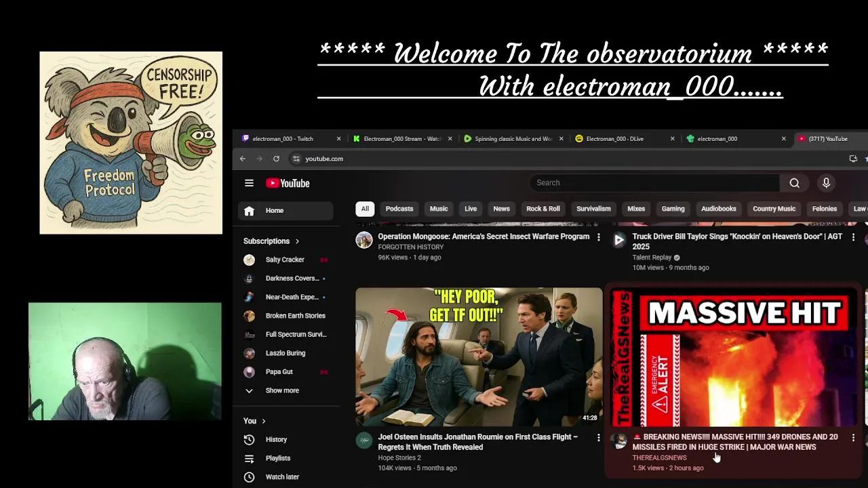Open THEREALGSNEWS channel avatar
The width and height of the screenshot is (868, 488).
[619, 441]
